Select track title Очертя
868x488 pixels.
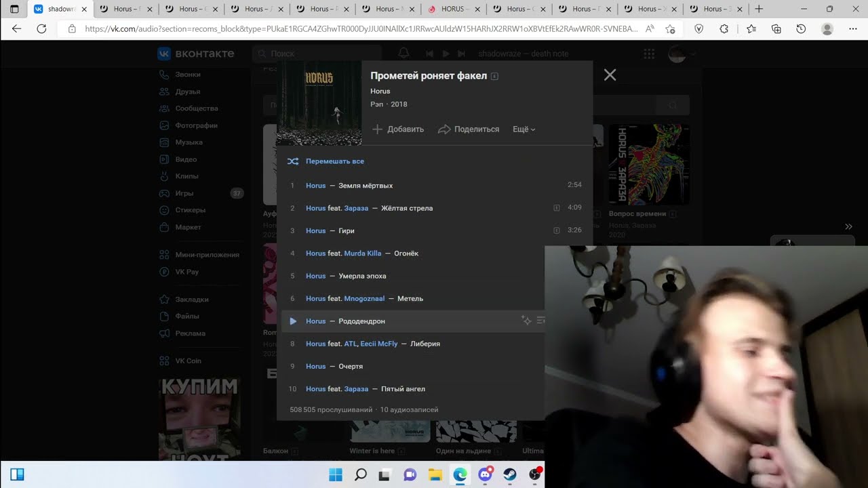[351, 367]
